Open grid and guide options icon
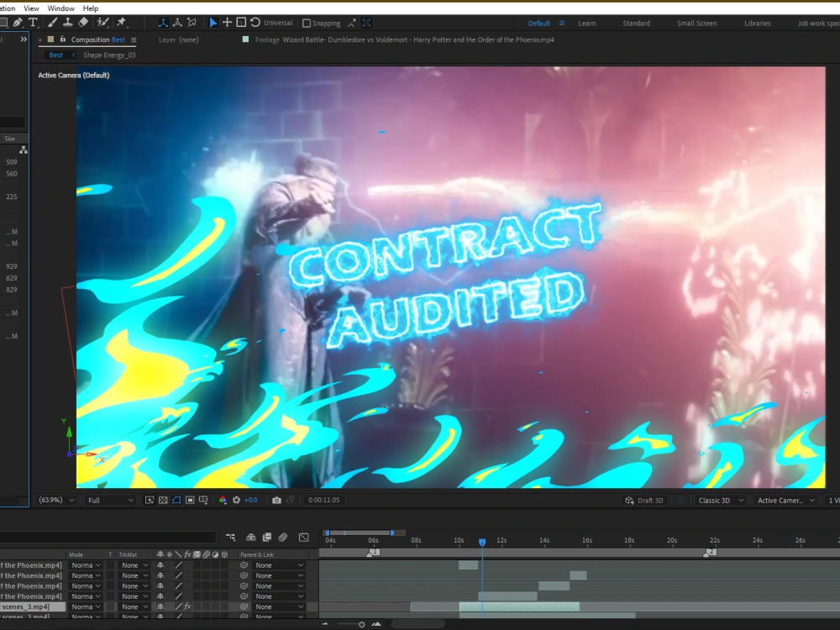840x630 pixels. (203, 500)
